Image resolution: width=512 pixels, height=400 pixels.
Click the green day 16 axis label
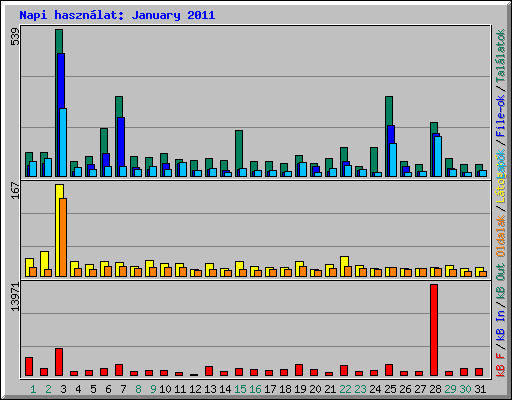pyautogui.click(x=255, y=389)
